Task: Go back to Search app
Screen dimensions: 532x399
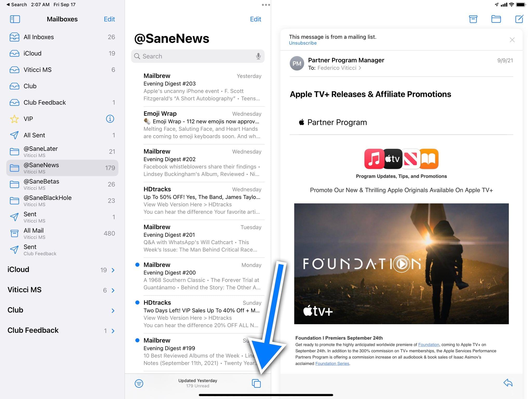Action: [17, 4]
